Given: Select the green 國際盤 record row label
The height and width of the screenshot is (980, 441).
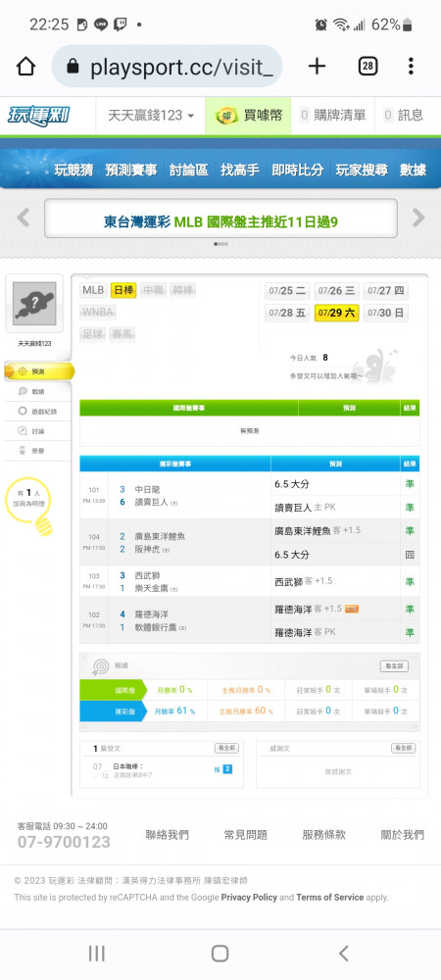Looking at the screenshot, I should tap(113, 690).
